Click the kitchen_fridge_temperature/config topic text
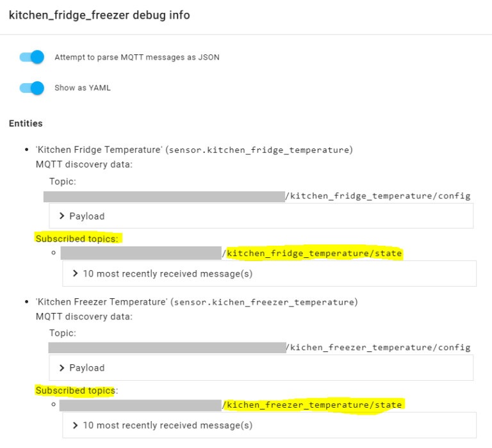This screenshot has height=448, width=492. 378,196
